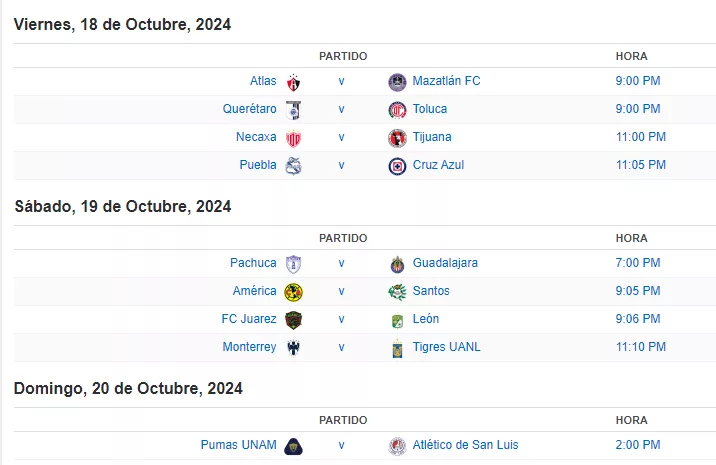Click the FC Juarez crest icon
Image resolution: width=716 pixels, height=465 pixels.
coord(293,320)
